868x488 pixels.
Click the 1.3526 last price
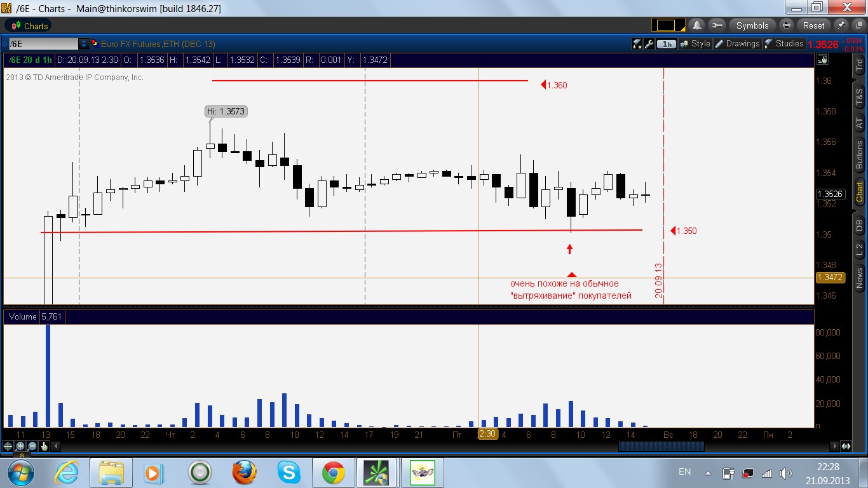pyautogui.click(x=823, y=44)
